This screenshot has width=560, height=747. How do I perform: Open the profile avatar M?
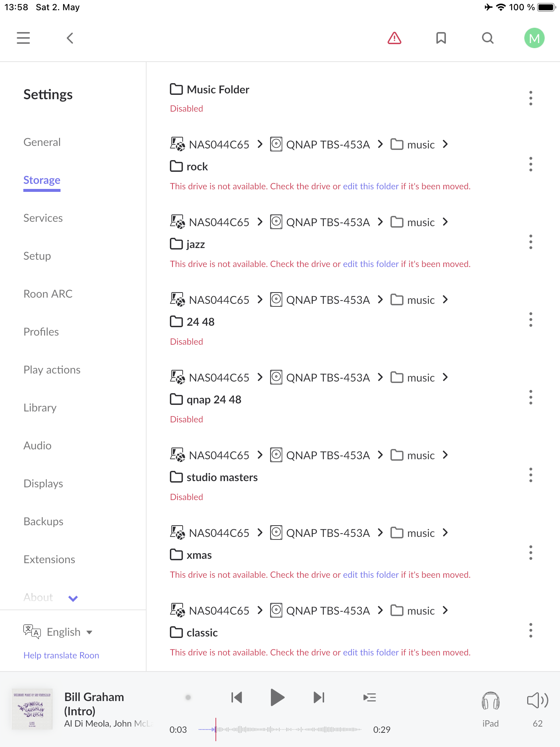[534, 38]
